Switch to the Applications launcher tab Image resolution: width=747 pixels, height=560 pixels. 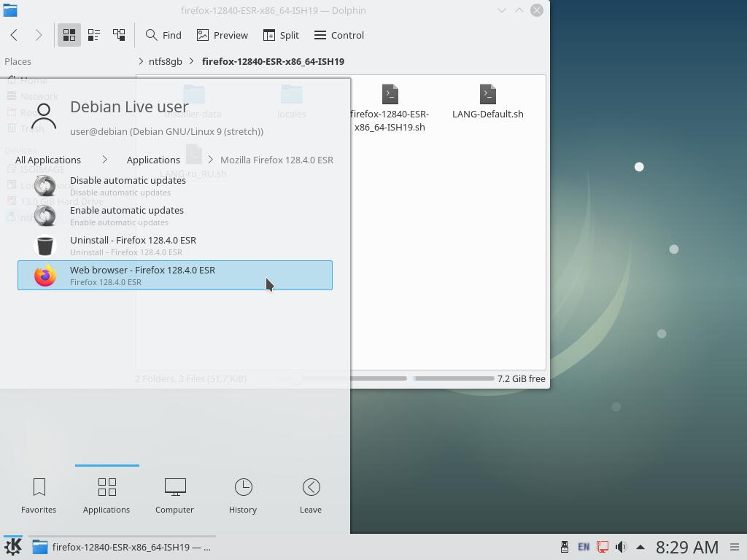(107, 496)
